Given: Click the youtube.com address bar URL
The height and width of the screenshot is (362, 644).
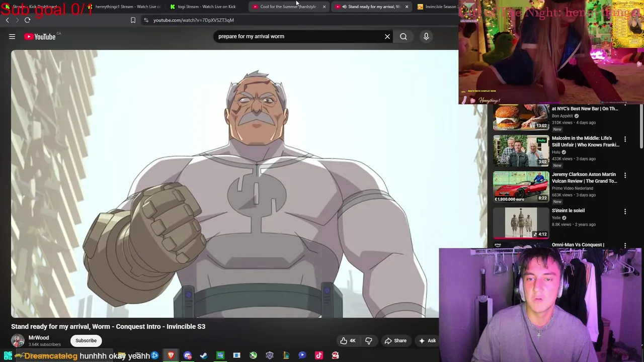Looking at the screenshot, I should coord(194,20).
